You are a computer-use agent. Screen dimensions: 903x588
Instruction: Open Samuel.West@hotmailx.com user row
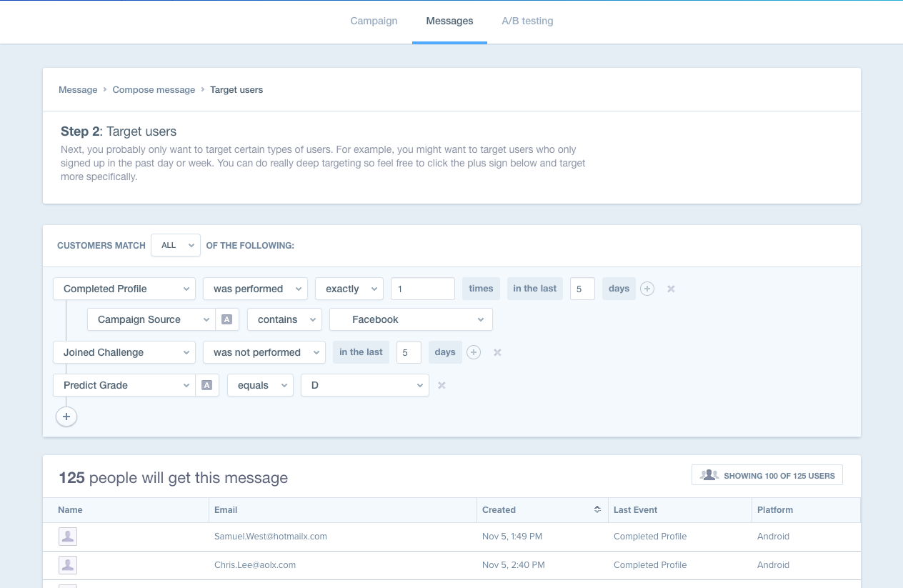coord(271,537)
